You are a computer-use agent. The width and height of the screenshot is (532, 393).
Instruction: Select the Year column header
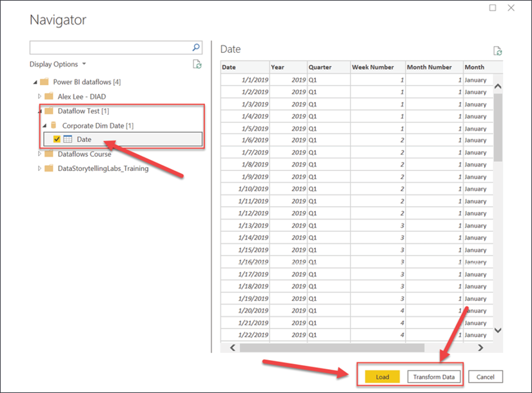coord(288,67)
